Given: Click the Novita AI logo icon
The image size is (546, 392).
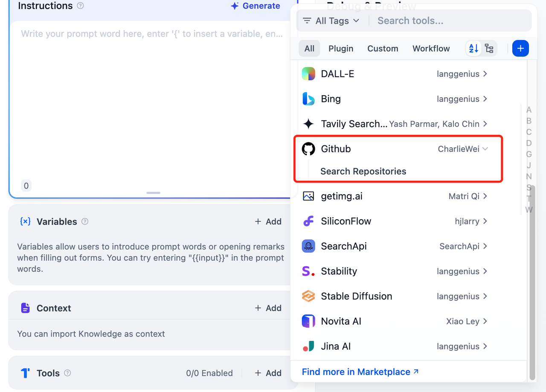Looking at the screenshot, I should [x=308, y=321].
